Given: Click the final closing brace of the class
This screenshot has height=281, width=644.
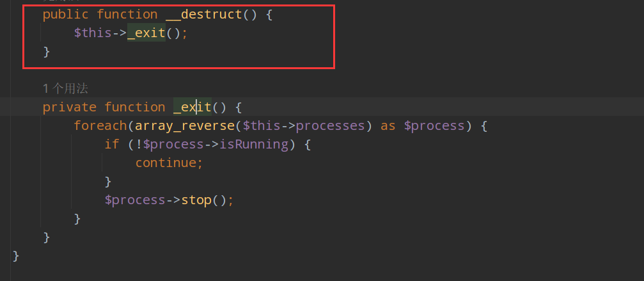Looking at the screenshot, I should pos(16,256).
